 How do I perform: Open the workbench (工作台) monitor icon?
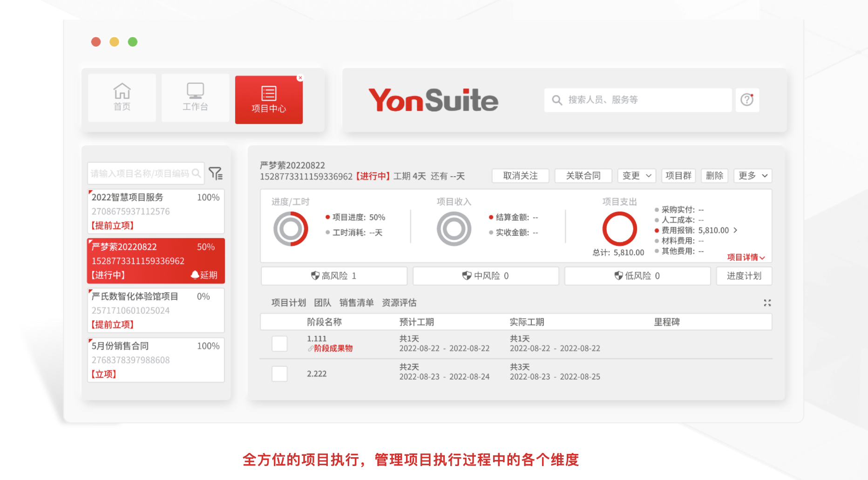(x=195, y=91)
